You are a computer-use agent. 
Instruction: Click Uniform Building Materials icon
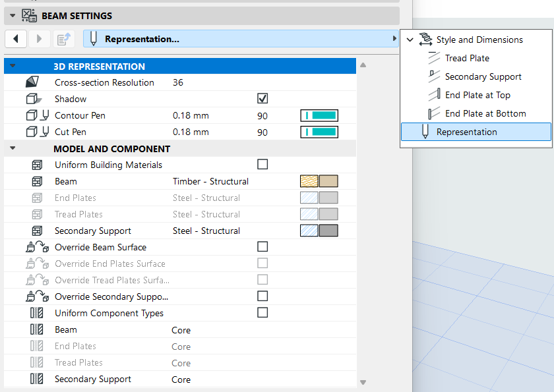(37, 165)
